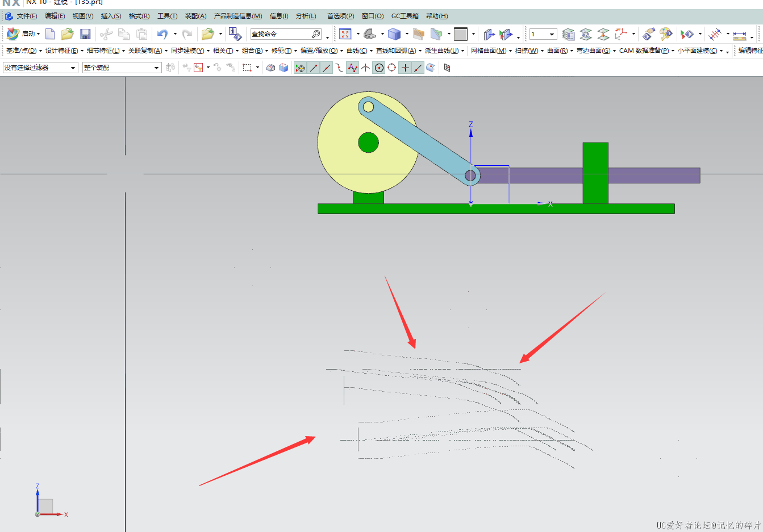Click the background color square icon
The width and height of the screenshot is (763, 532).
pos(461,34)
